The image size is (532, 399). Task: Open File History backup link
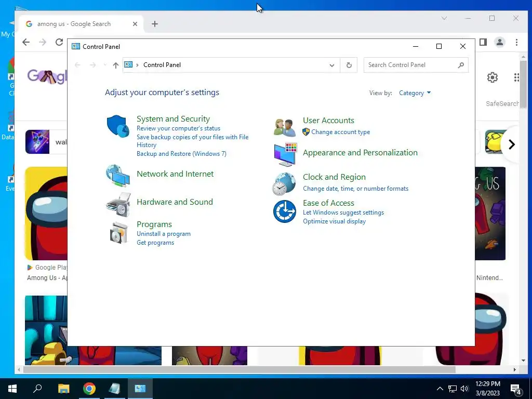[192, 141]
